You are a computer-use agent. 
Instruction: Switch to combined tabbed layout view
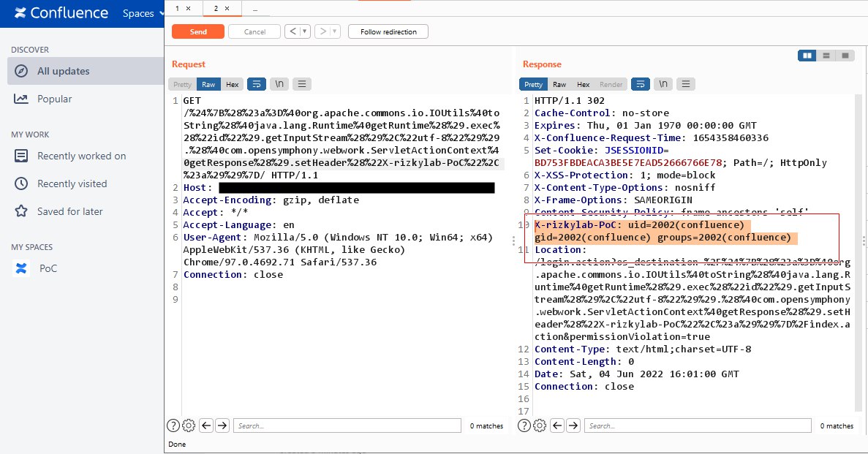(x=845, y=56)
